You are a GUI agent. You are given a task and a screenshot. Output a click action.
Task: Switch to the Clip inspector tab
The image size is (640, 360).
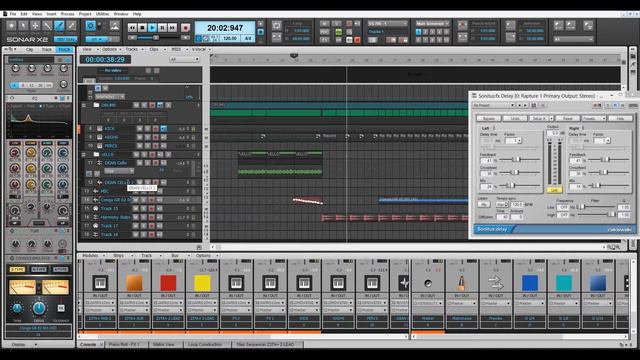coord(30,49)
